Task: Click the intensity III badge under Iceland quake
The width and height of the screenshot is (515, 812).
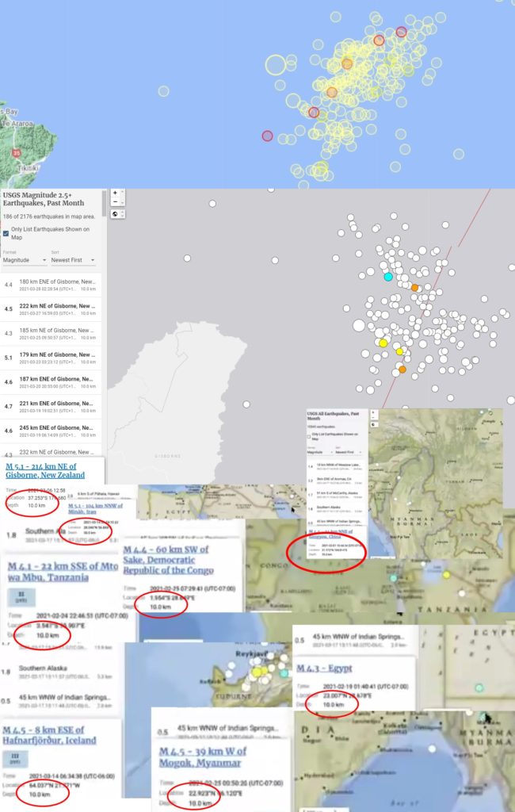Action: pos(15,759)
